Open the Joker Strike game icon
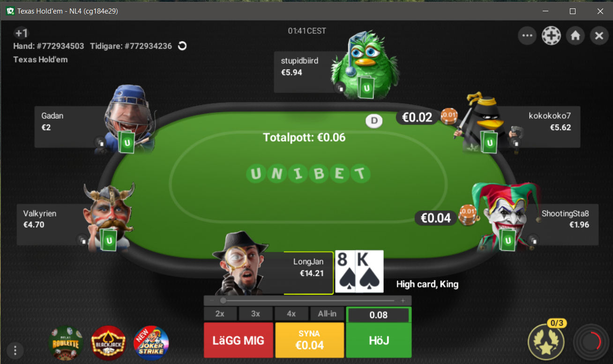This screenshot has width=613, height=364. [151, 343]
